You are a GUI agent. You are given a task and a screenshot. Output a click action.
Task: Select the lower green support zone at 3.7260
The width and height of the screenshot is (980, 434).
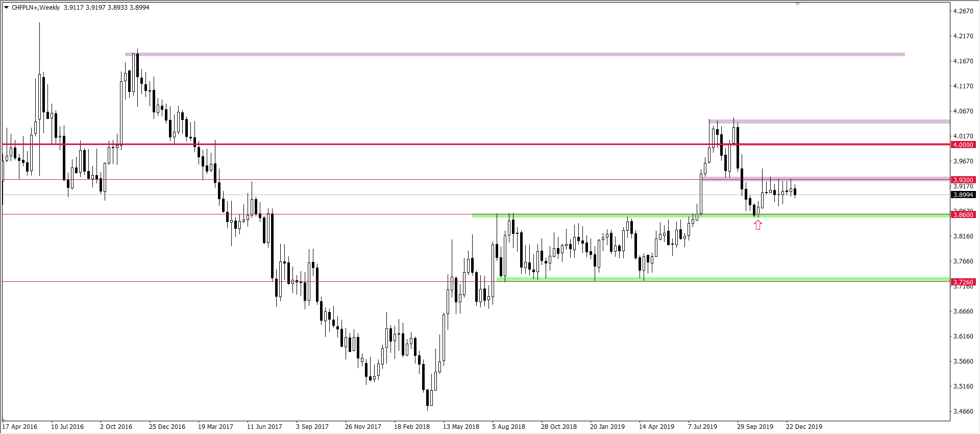715,279
